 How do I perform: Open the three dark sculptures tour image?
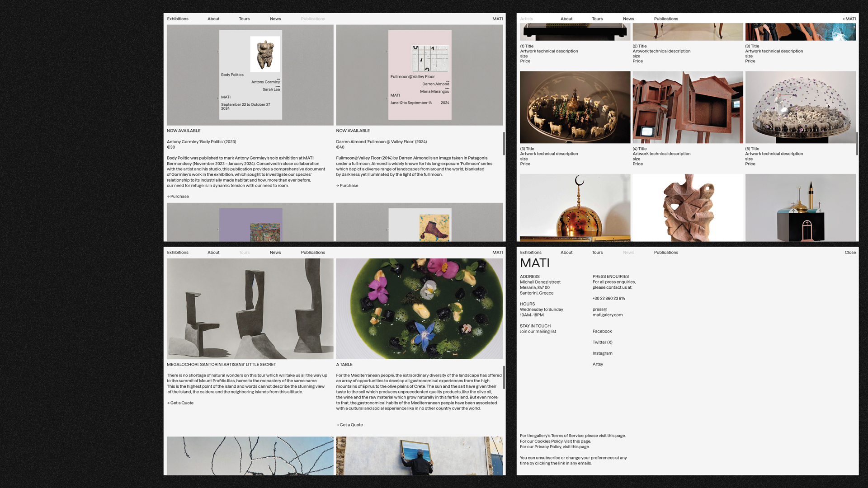(x=250, y=309)
